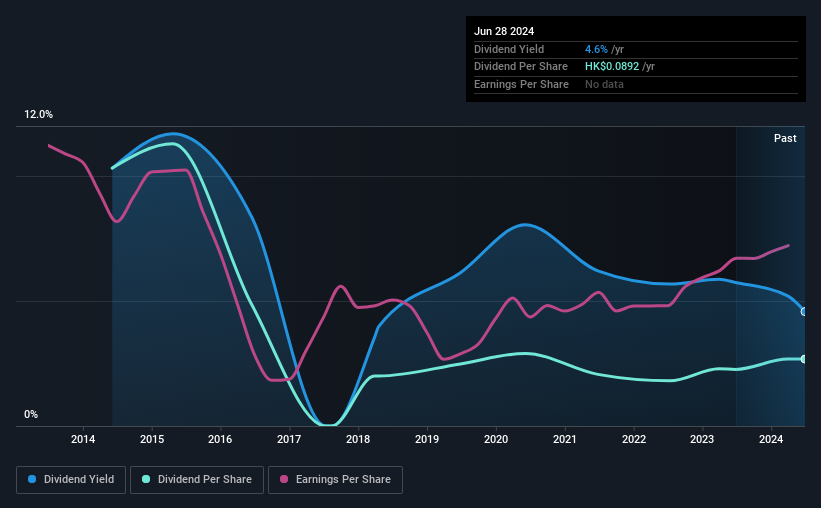Click the HK$0.0892 dividend per share value

point(612,67)
